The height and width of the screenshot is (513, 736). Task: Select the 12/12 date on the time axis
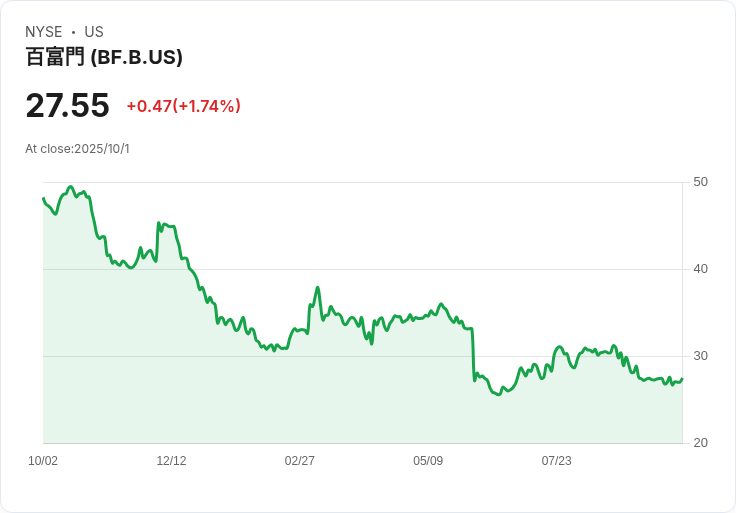click(171, 461)
